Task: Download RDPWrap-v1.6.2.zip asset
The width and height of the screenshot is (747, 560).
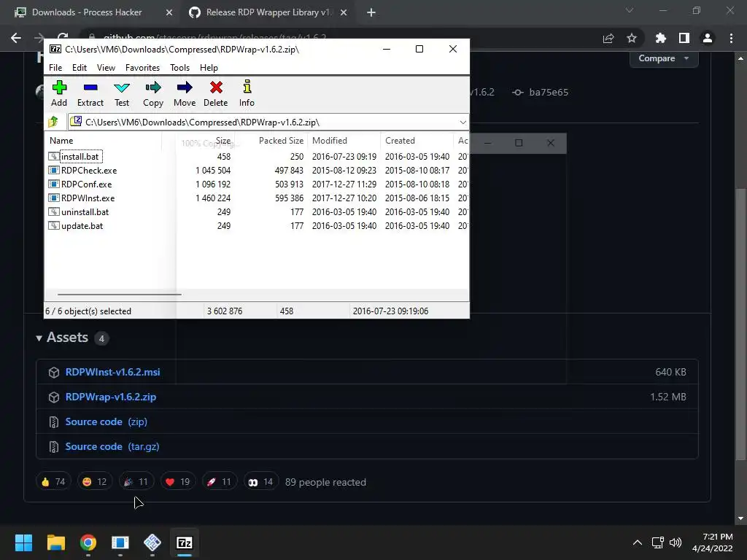Action: 111,397
